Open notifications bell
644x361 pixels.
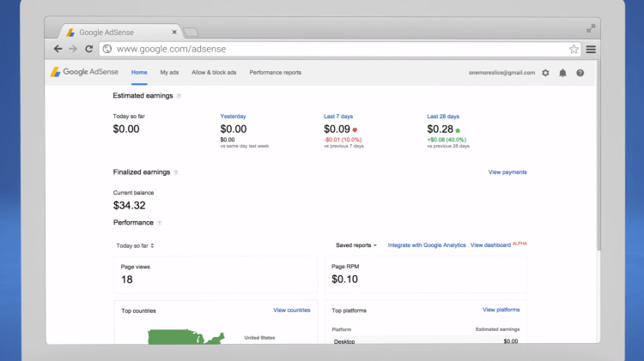coord(562,73)
